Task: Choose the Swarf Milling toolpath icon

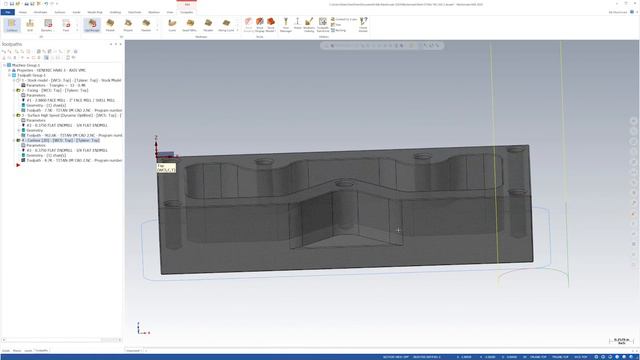Action: coord(189,25)
